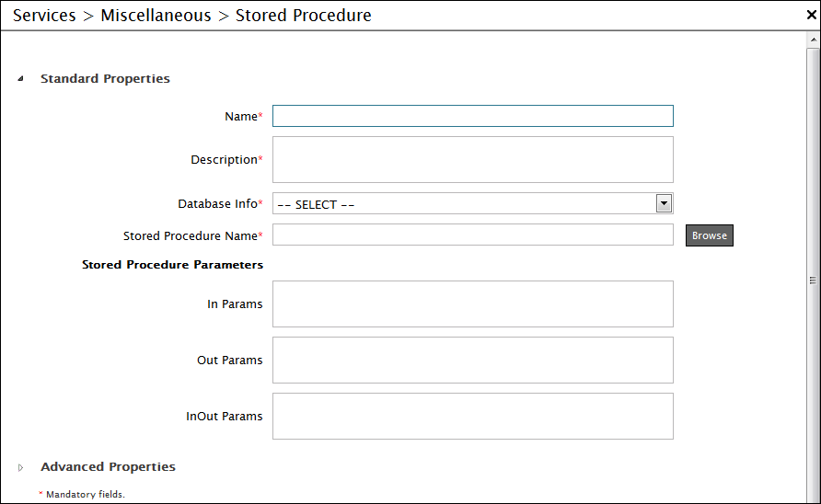Open the -- SELECT -- combo box

tap(473, 203)
